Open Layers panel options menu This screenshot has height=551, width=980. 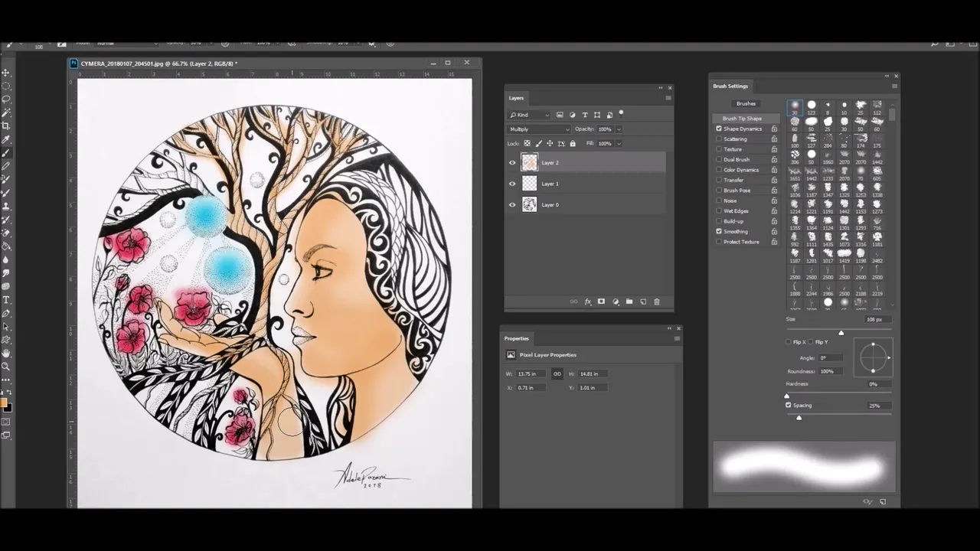point(668,98)
